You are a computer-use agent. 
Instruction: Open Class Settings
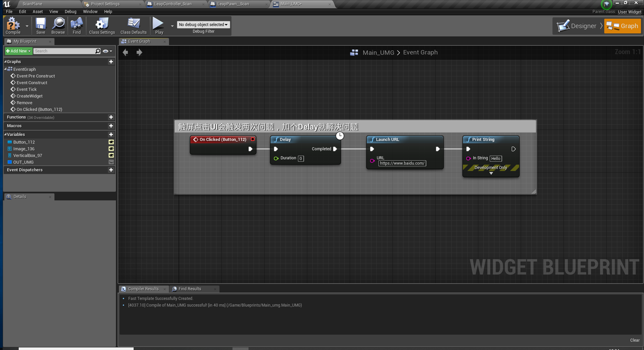101,26
